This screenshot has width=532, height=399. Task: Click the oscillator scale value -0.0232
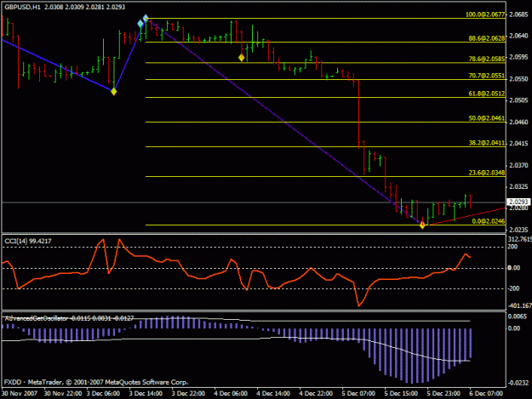pos(518,383)
